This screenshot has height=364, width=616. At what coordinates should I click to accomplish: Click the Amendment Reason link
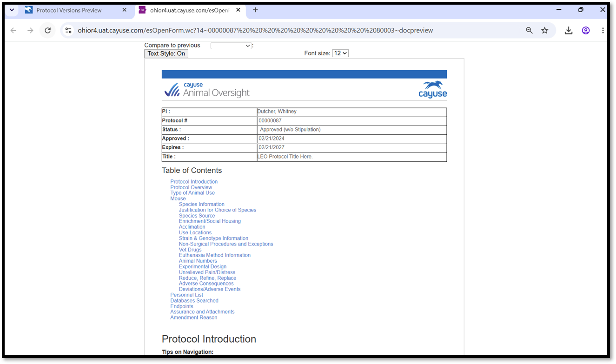[193, 318]
